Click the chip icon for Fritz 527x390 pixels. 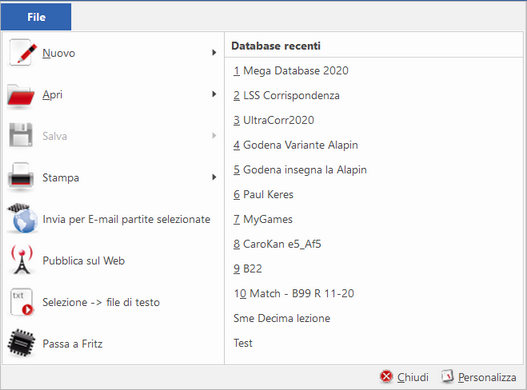point(22,343)
